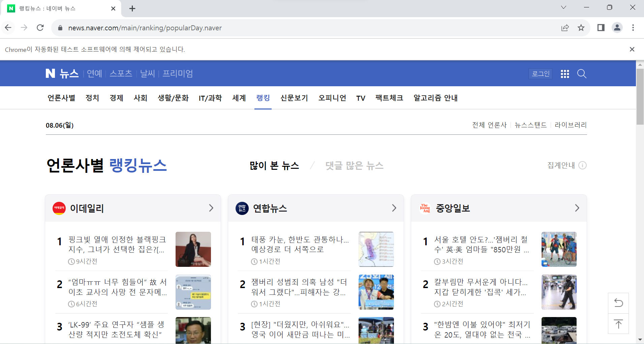Switch to 댓글 많은 뉴스 tab
The height and width of the screenshot is (344, 644).
(355, 166)
